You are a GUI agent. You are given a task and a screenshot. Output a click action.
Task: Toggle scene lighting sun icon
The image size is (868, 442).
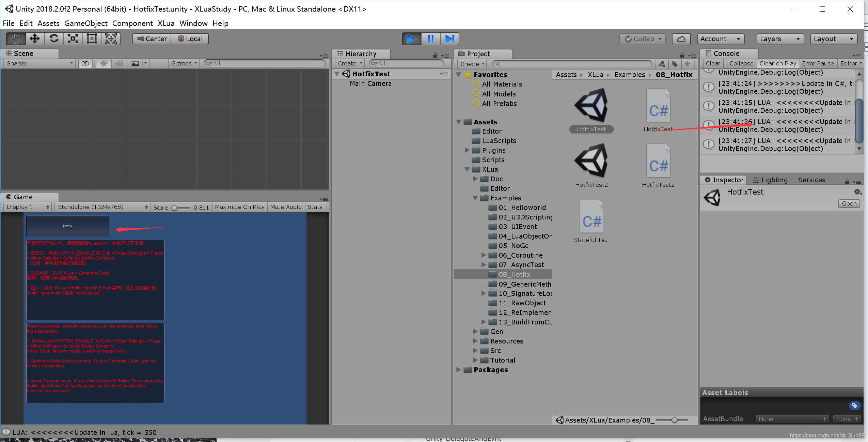point(104,63)
